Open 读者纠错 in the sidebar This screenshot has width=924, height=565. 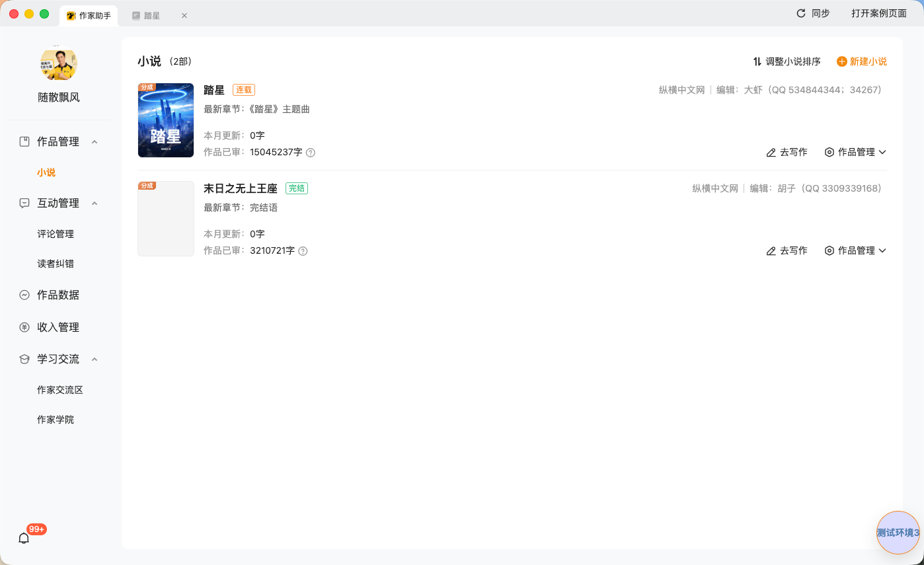pos(56,264)
